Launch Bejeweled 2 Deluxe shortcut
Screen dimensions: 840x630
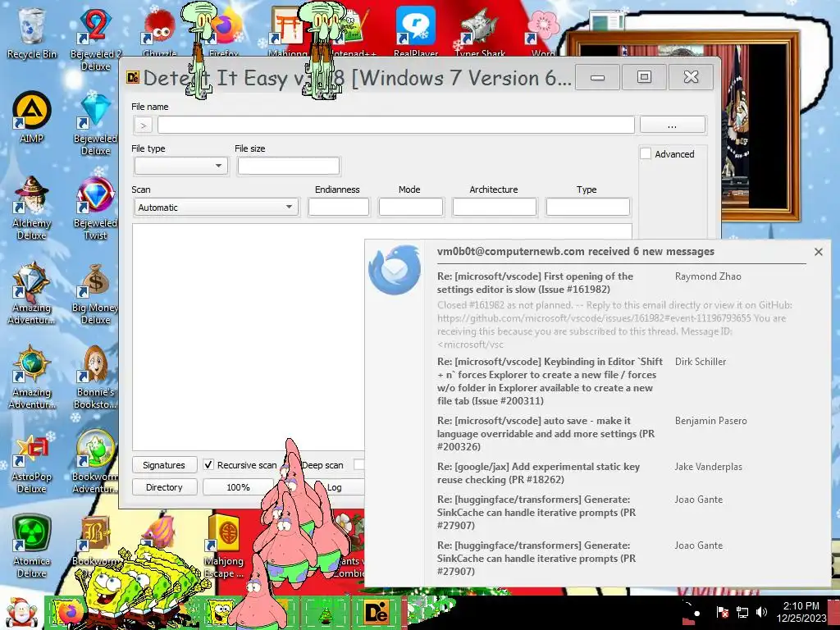95,39
